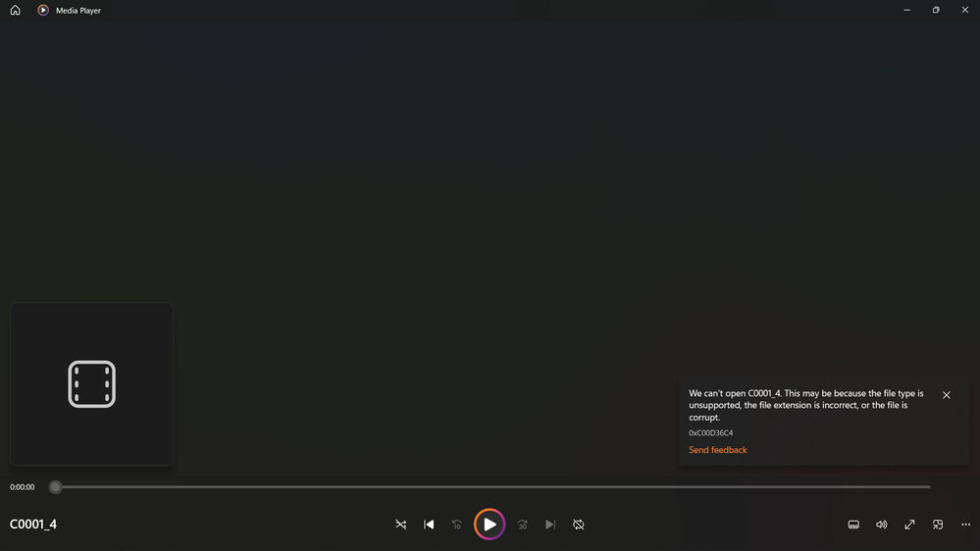
Task: Enter full screen mode
Action: [x=909, y=525]
